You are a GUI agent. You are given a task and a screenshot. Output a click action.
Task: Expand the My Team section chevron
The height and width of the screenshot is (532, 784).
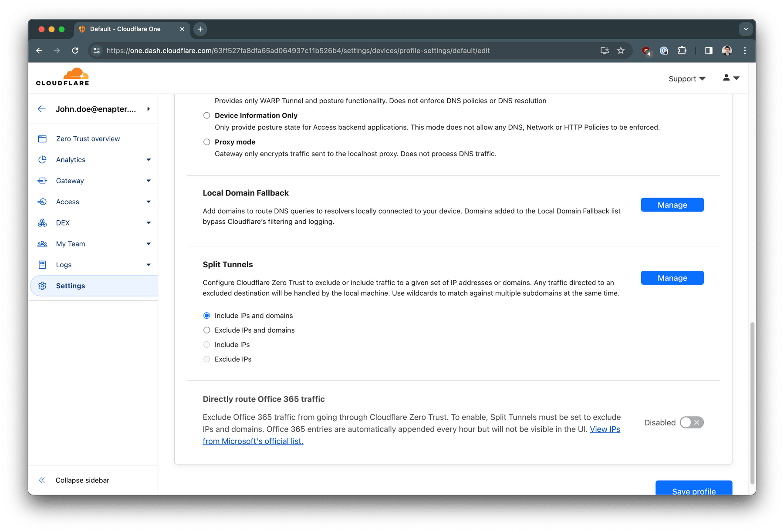(149, 243)
